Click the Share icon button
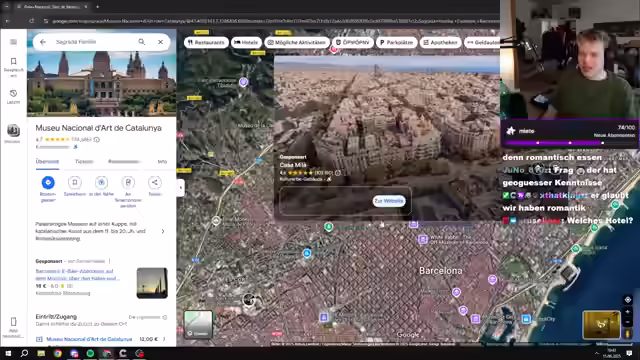The height and width of the screenshot is (360, 640). click(x=155, y=182)
